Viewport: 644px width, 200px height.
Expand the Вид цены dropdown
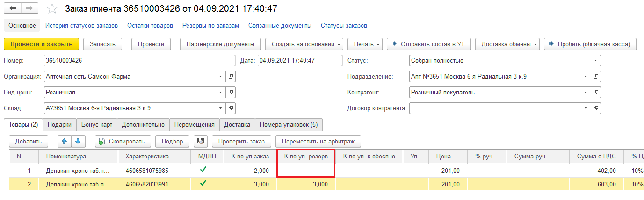[x=220, y=93]
